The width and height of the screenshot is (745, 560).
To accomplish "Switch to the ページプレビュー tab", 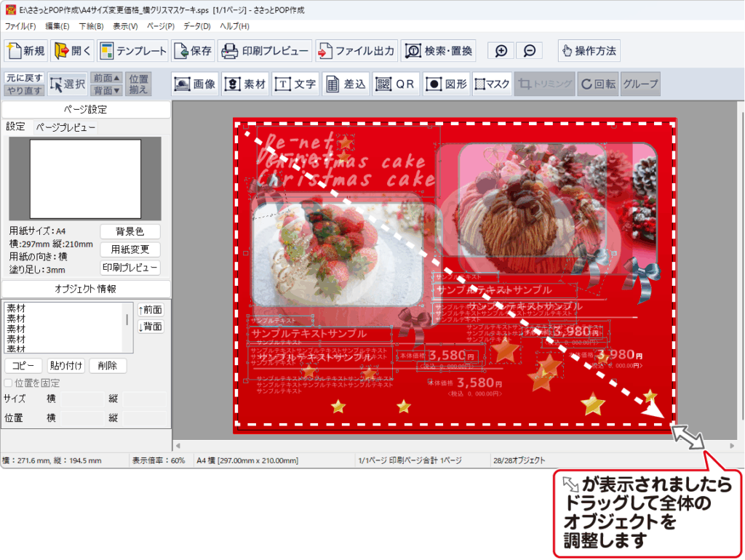I will coord(65,127).
